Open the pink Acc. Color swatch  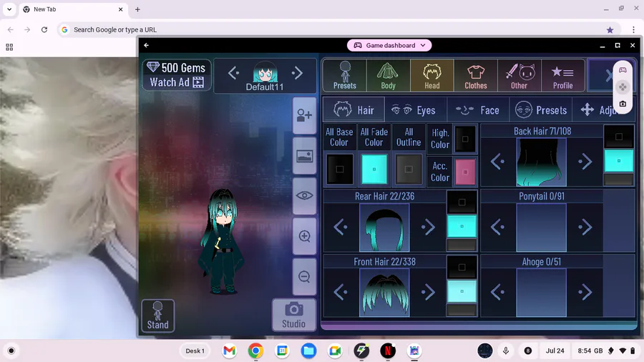(x=465, y=172)
